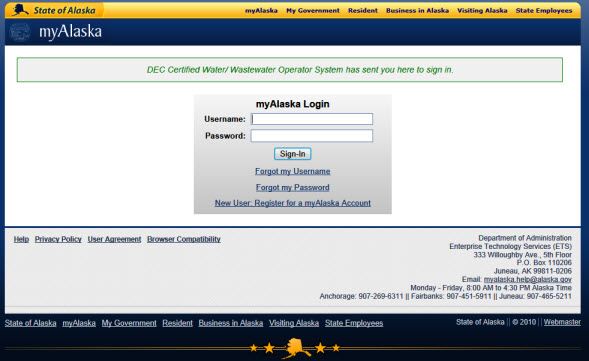This screenshot has width=589, height=361.
Task: Click the Username: label
Action: pyautogui.click(x=225, y=119)
